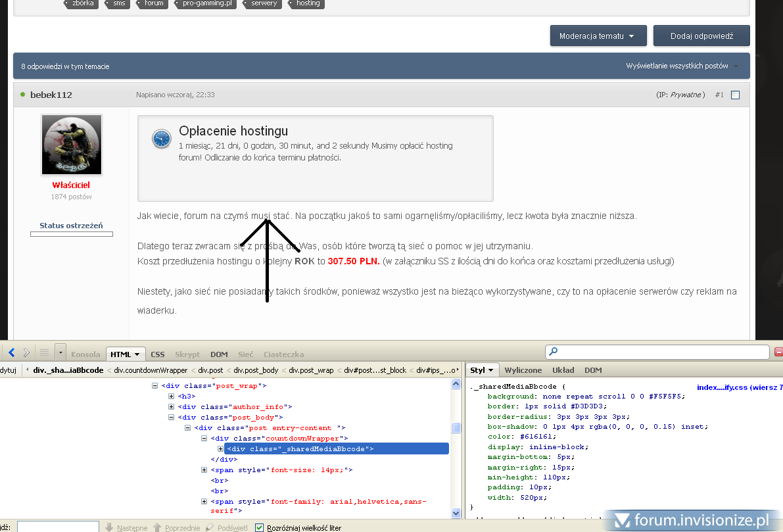Image resolution: width=783 pixels, height=532 pixels.
Task: Expand the _sharedMediaBbcode div node
Action: coord(221,448)
